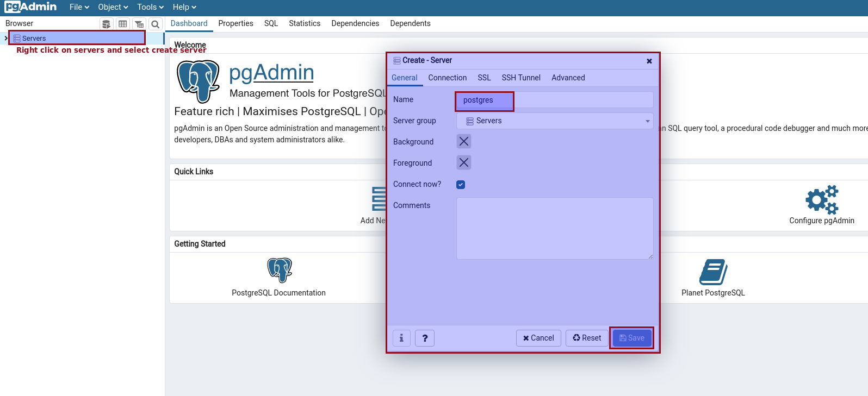Open the Dependents tab
The height and width of the screenshot is (396, 868).
click(410, 23)
